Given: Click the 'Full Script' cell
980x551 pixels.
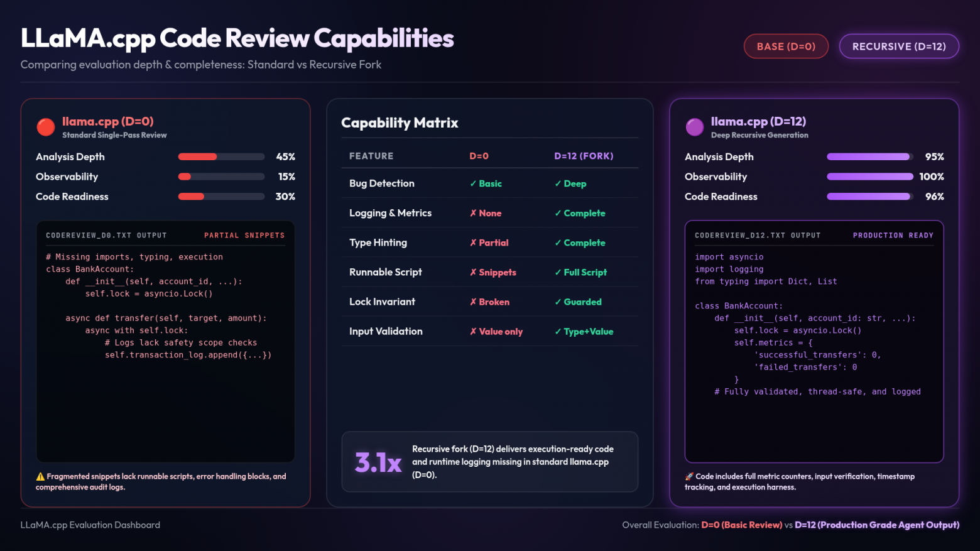Looking at the screenshot, I should 580,272.
